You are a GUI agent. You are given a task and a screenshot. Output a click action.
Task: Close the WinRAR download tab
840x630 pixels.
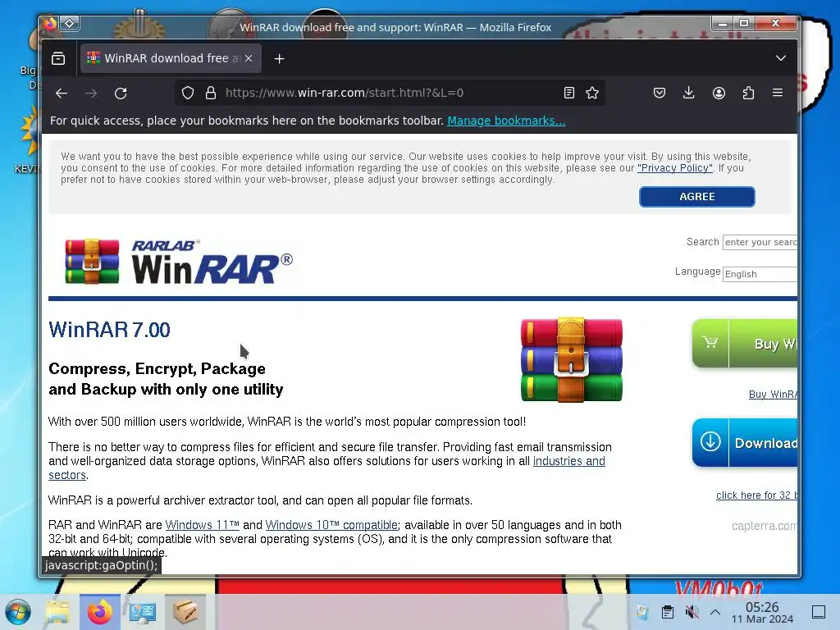click(x=249, y=58)
